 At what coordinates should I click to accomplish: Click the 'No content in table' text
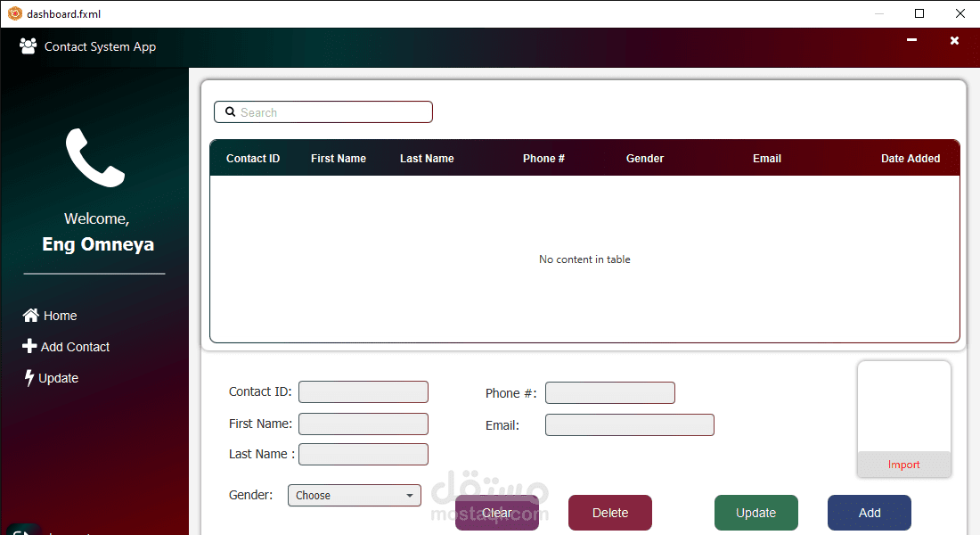point(584,259)
